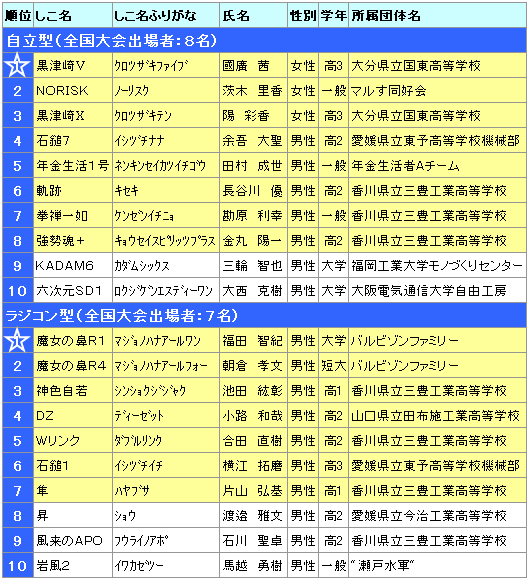The width and height of the screenshot is (529, 580).
Task: Select the robot name Wリンク
Action: click(58, 441)
